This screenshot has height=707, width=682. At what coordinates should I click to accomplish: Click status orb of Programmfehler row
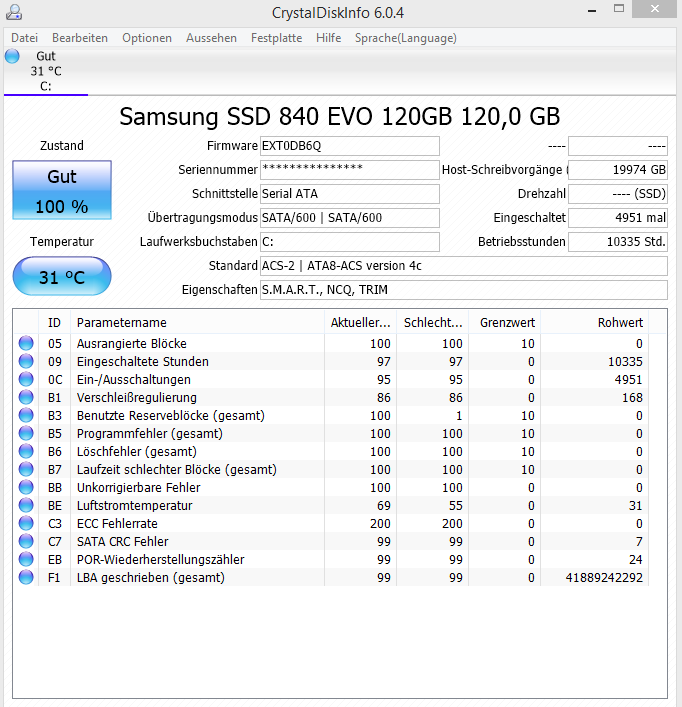click(x=26, y=433)
